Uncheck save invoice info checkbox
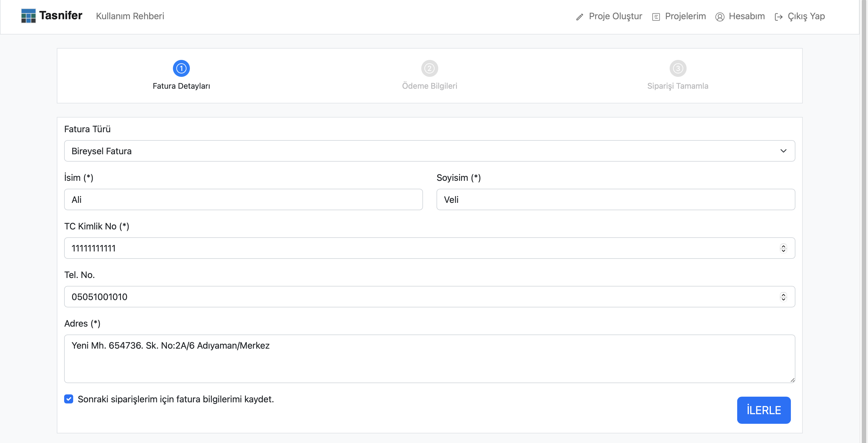Viewport: 868px width, 443px height. point(69,399)
